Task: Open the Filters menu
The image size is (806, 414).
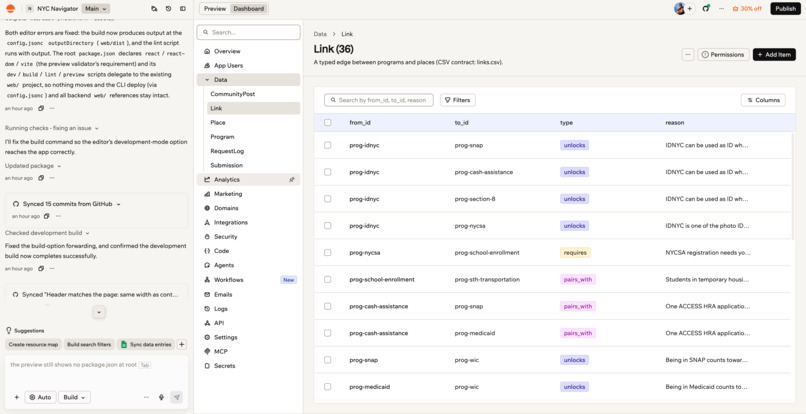Action: 457,100
